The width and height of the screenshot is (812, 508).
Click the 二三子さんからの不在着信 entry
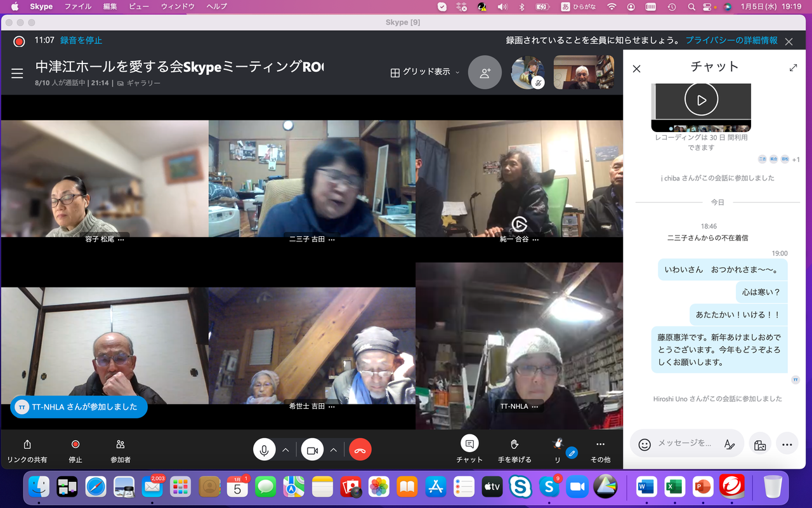[x=707, y=237]
